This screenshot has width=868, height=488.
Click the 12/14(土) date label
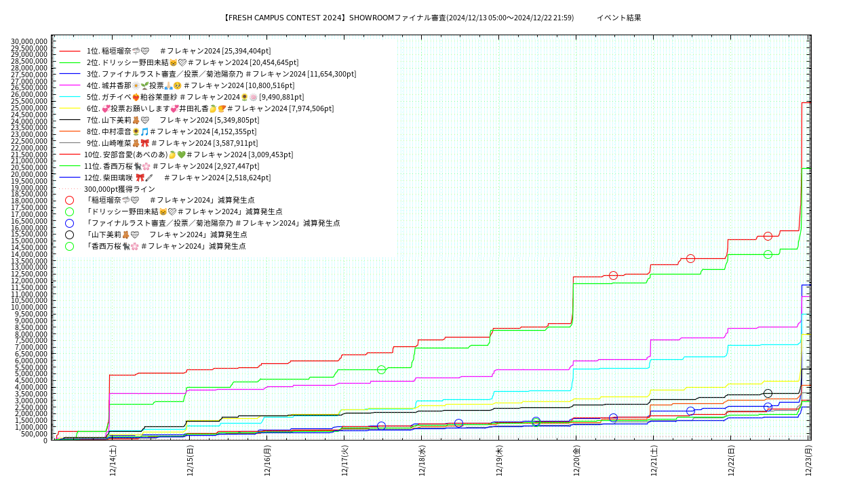pos(113,461)
